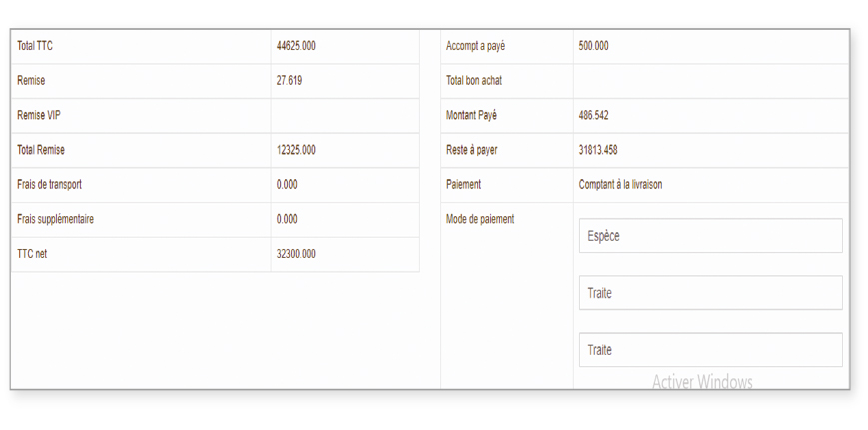Click the Remise value 27.619
Viewport: 868px width, 430px height.
(x=289, y=80)
